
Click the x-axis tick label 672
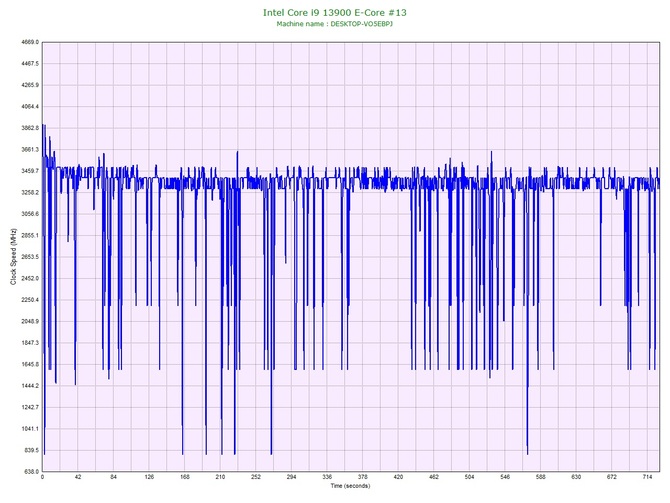coord(612,477)
